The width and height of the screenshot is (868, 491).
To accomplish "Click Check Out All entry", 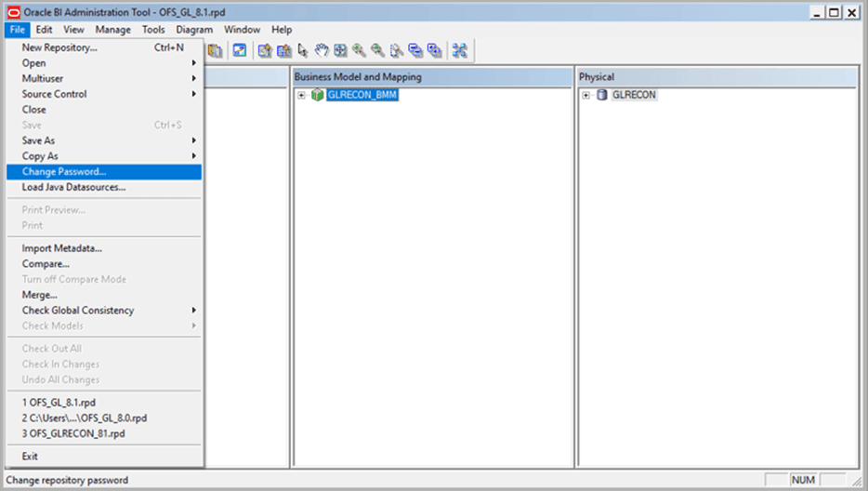I will pos(104,349).
